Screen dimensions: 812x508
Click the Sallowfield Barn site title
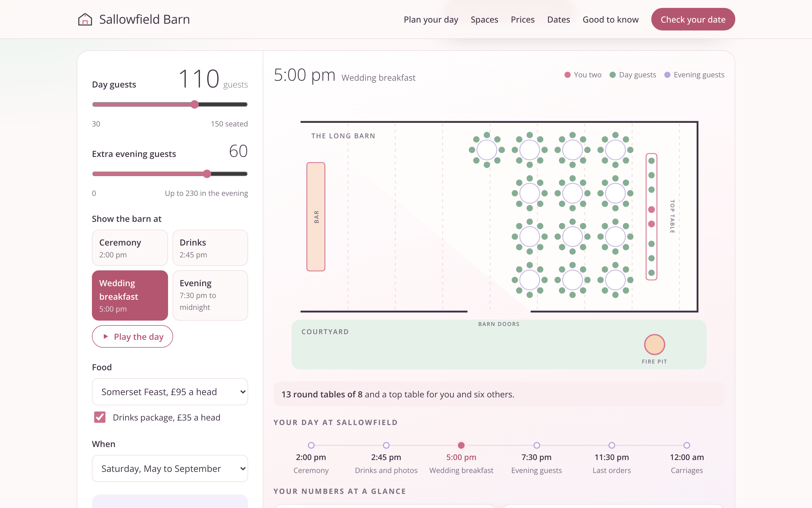[144, 19]
